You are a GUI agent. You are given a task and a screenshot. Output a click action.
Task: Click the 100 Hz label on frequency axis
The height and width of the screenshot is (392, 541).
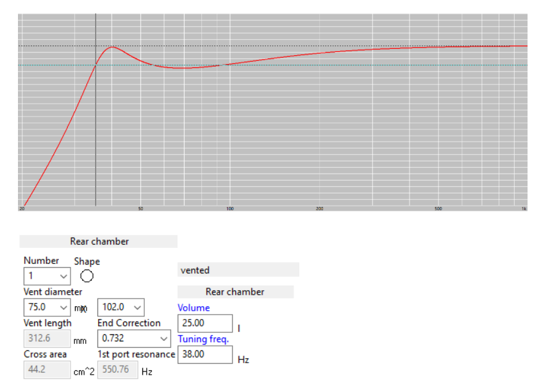(x=229, y=209)
